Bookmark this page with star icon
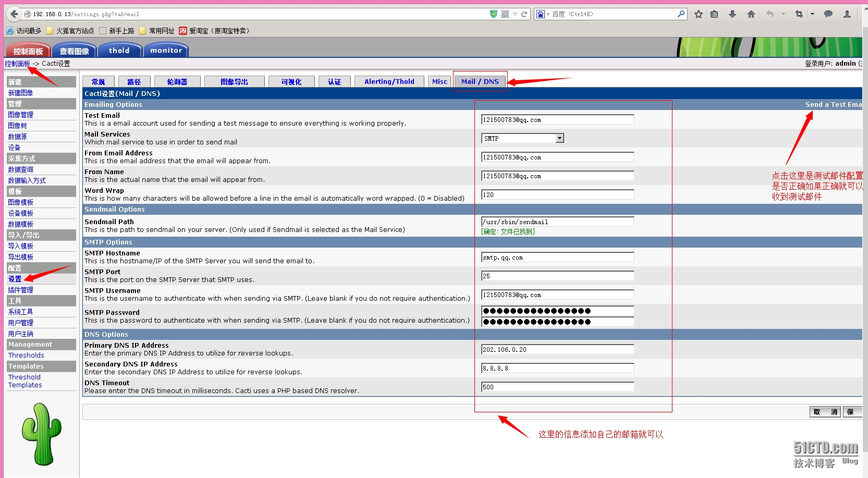This screenshot has height=478, width=868. 699,14
